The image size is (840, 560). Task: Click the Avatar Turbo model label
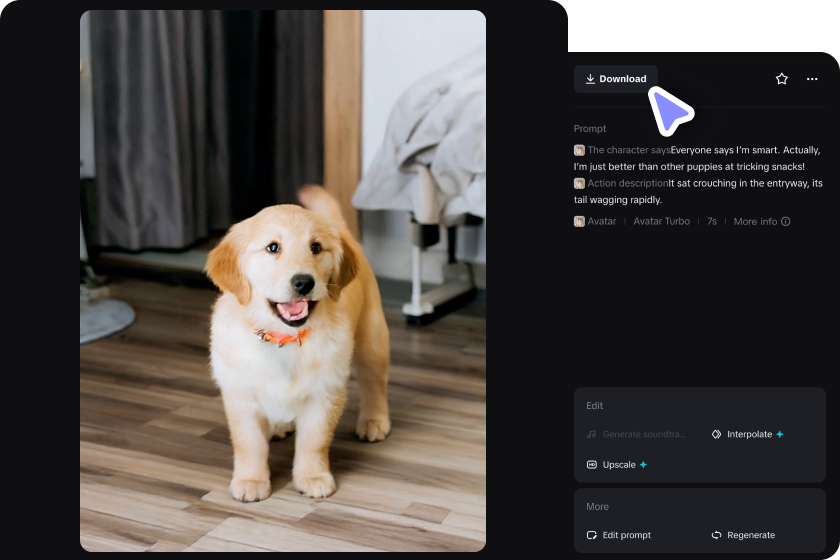point(662,221)
